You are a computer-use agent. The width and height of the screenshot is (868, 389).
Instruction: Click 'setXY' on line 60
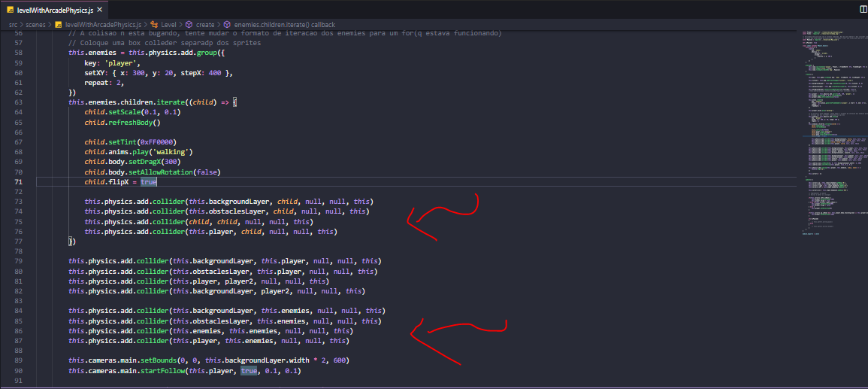[95, 72]
